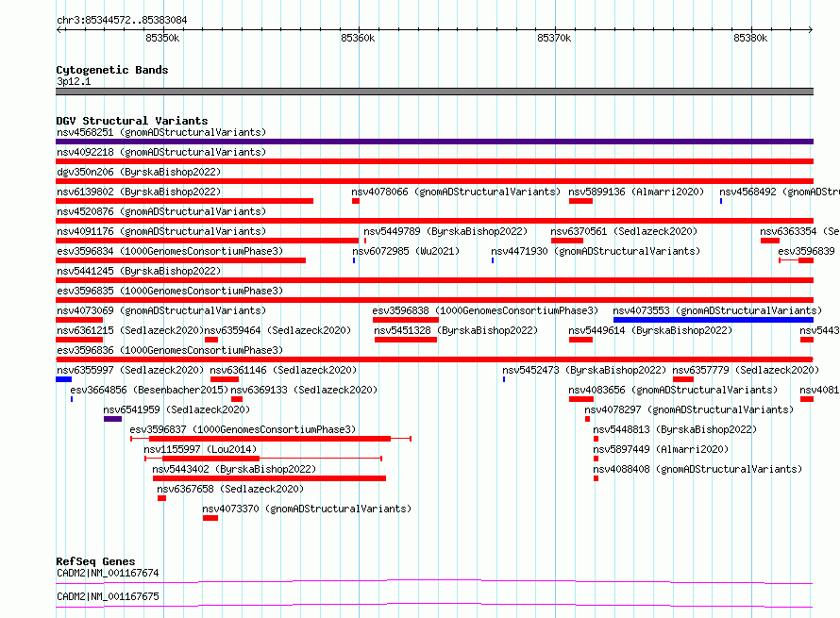This screenshot has height=618, width=840.
Task: Open the esv3596834 1000GenomesConsortiumPhase3 label
Action: [x=170, y=251]
